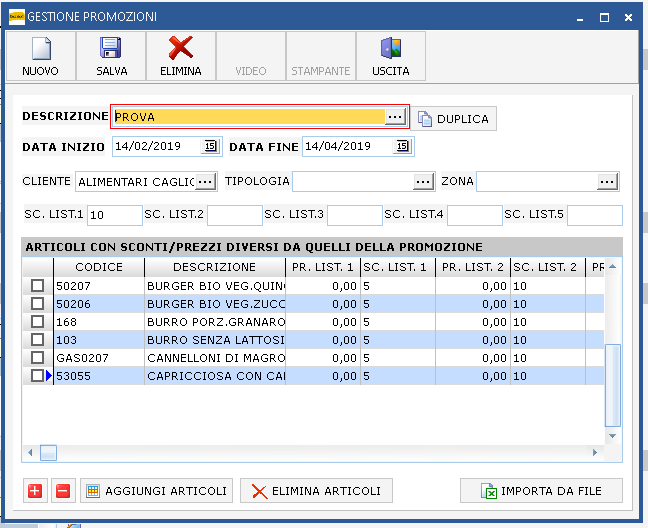Open DATA FINE calendar picker

[402, 146]
